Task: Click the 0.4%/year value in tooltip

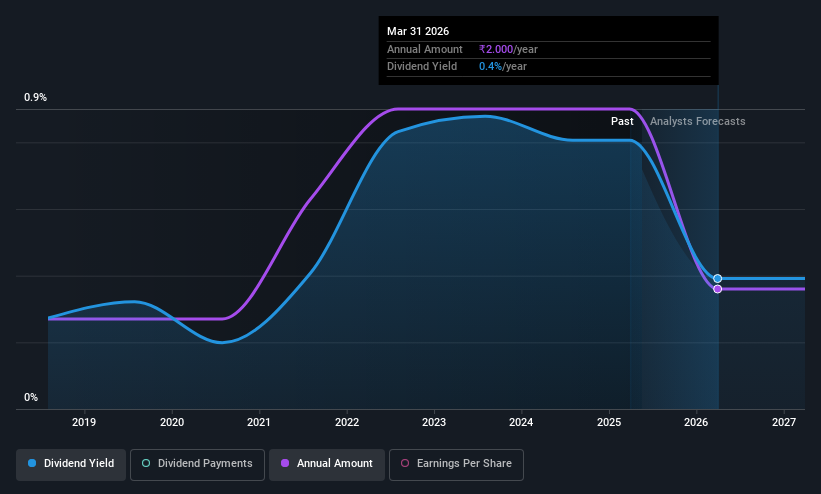Action: coord(503,67)
